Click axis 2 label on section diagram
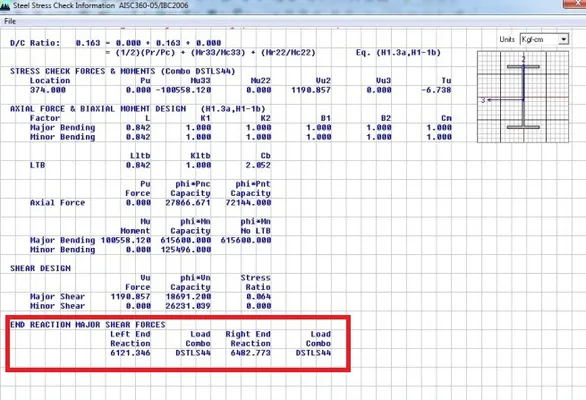 524,59
